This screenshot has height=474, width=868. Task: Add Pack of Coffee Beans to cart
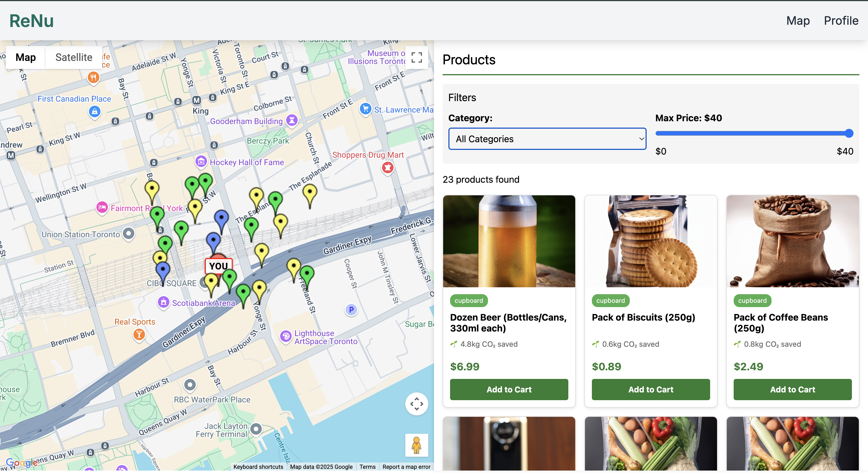pos(792,389)
